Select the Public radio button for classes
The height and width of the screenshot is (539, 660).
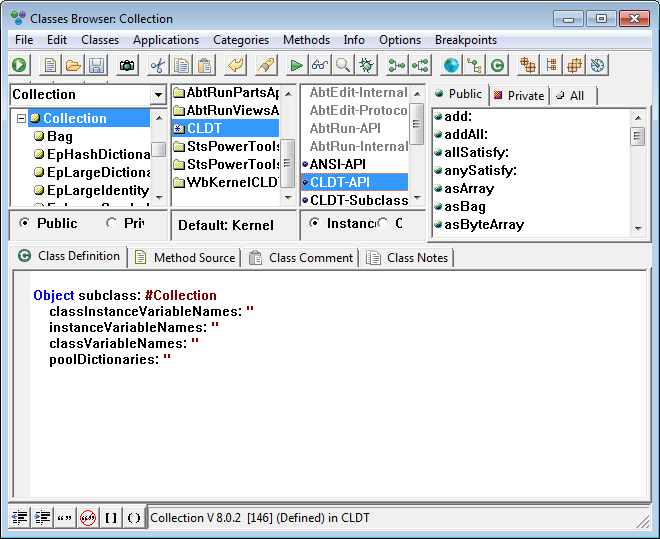coord(25,223)
